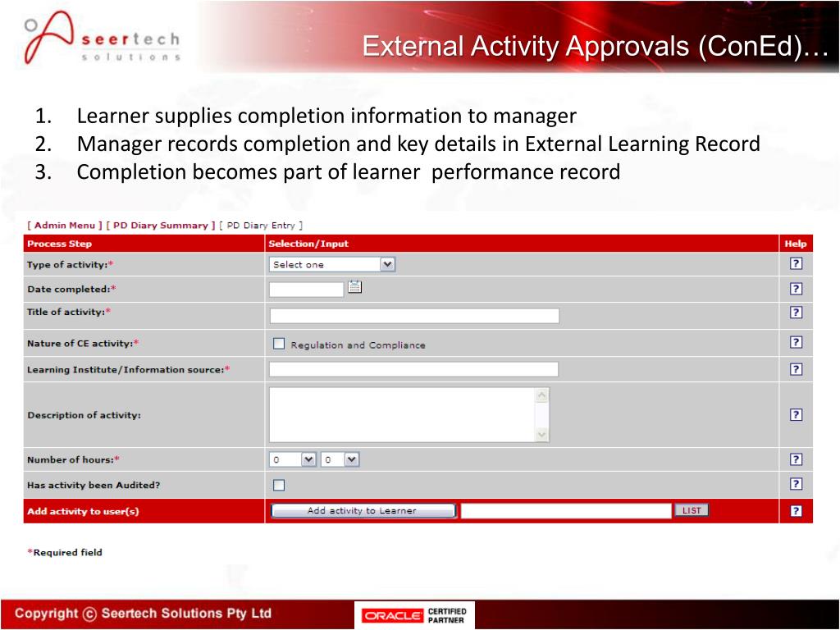Click the 'Selection/Input' column header
840x630 pixels.
pos(308,244)
